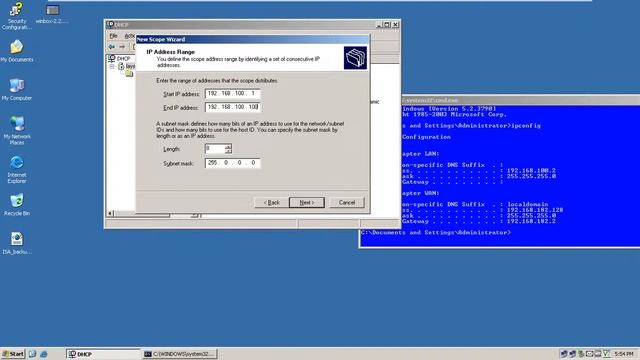Maximize the DHCP window
The height and width of the screenshot is (360, 640).
(x=387, y=24)
